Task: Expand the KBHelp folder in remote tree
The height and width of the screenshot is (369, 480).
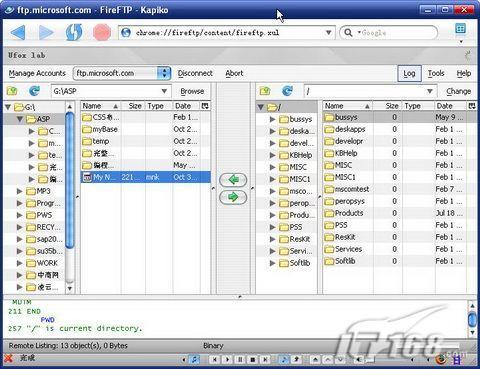Action: point(273,155)
